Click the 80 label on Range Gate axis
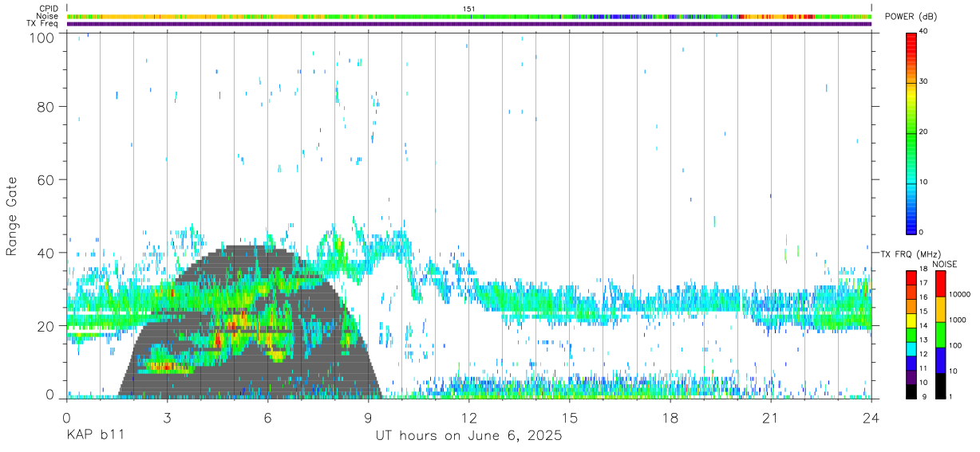The height and width of the screenshot is (452, 980). pos(45,107)
